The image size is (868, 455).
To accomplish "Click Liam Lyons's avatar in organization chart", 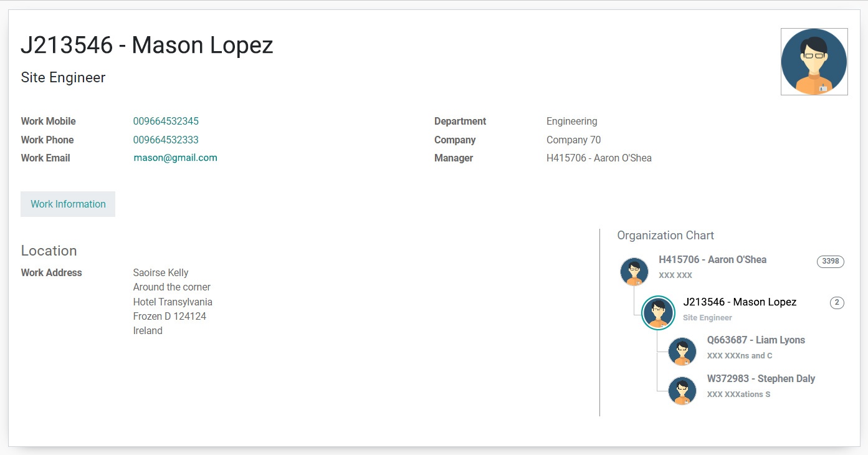I will pos(682,352).
